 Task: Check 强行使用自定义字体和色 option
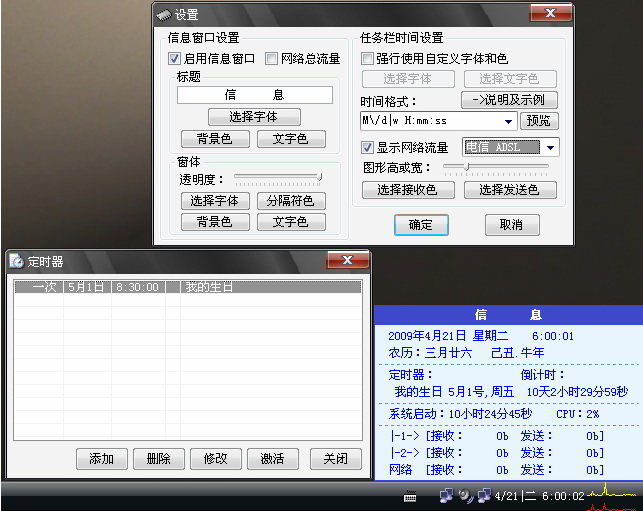(367, 59)
